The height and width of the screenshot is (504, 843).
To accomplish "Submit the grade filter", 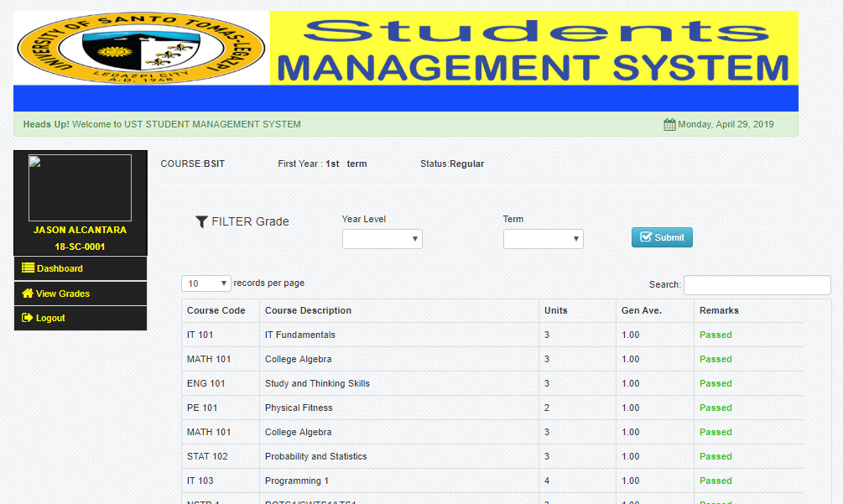I will pyautogui.click(x=662, y=237).
